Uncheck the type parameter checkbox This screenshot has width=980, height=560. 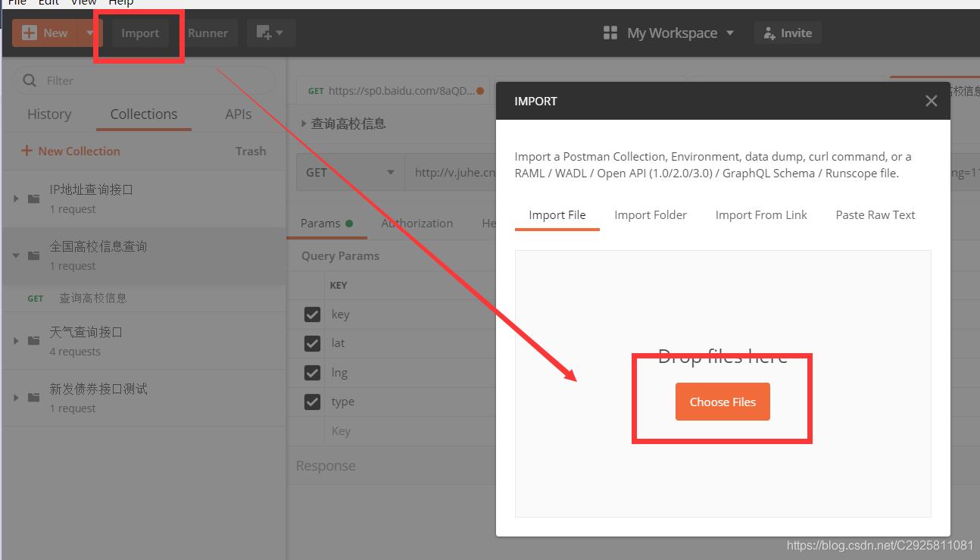pos(312,402)
